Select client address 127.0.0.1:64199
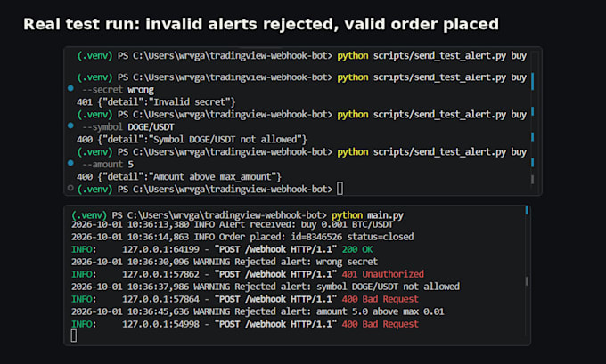The width and height of the screenshot is (606, 364). (x=160, y=250)
